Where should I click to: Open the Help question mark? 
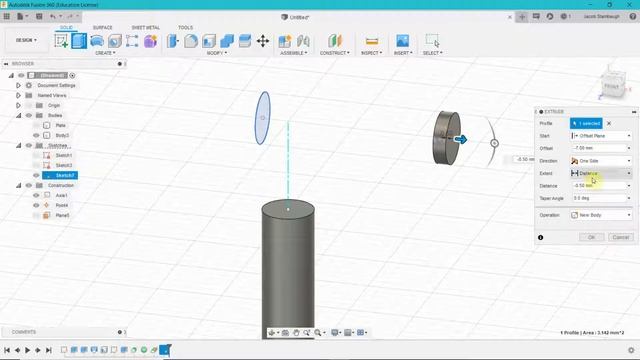(633, 16)
